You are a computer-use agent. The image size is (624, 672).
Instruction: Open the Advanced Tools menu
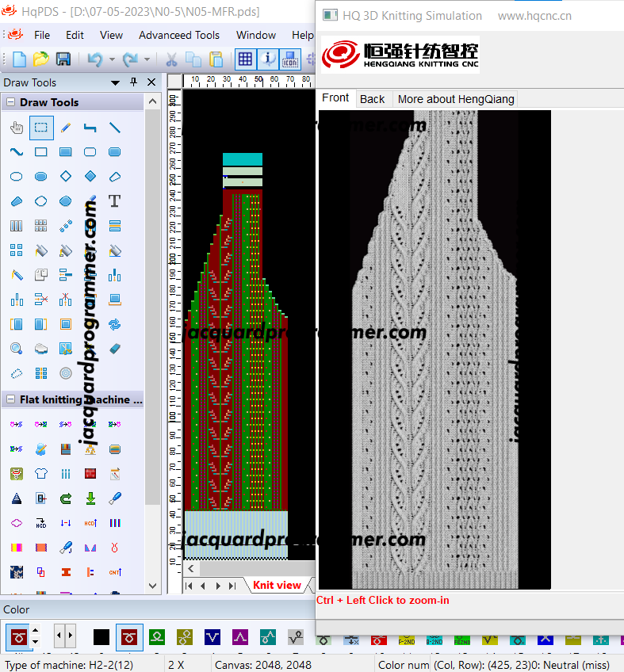(179, 35)
